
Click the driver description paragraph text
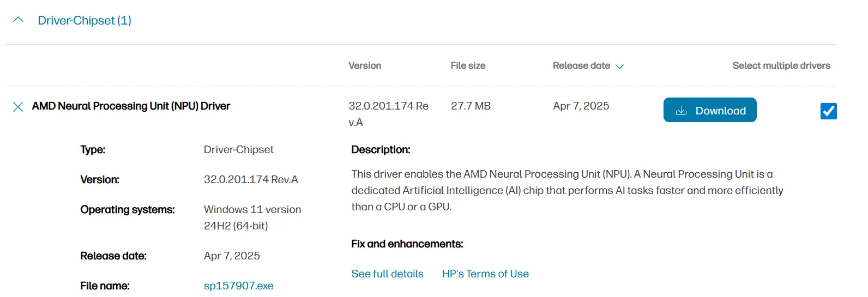click(x=567, y=190)
